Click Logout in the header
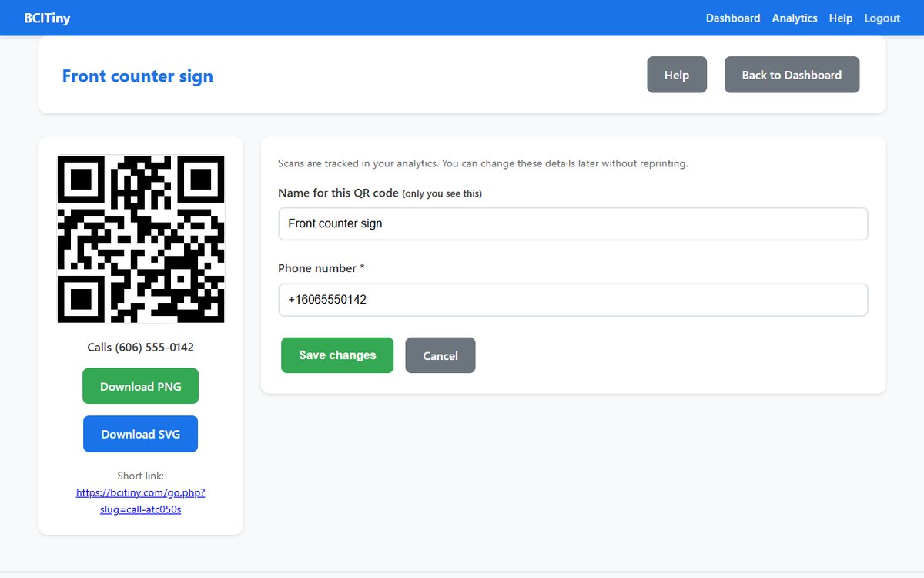Viewport: 924px width, 578px height. [882, 18]
